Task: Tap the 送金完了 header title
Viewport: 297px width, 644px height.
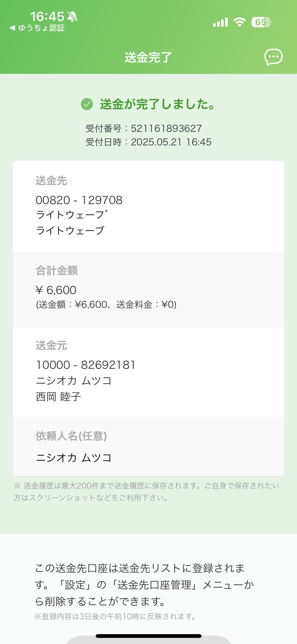Action: pyautogui.click(x=148, y=57)
